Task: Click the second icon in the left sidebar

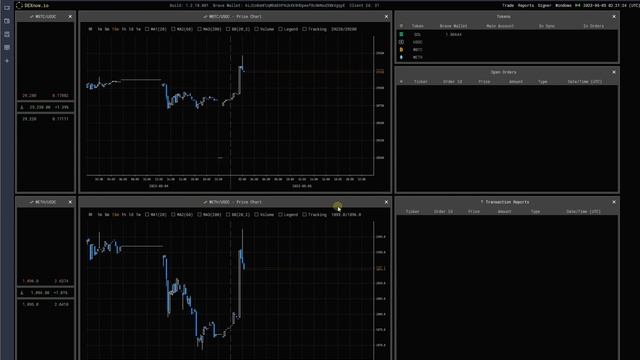Action: coord(7,21)
